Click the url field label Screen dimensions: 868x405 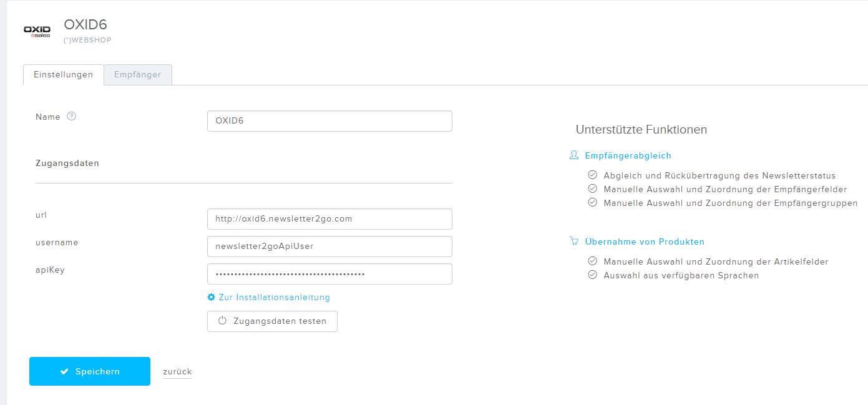41,215
